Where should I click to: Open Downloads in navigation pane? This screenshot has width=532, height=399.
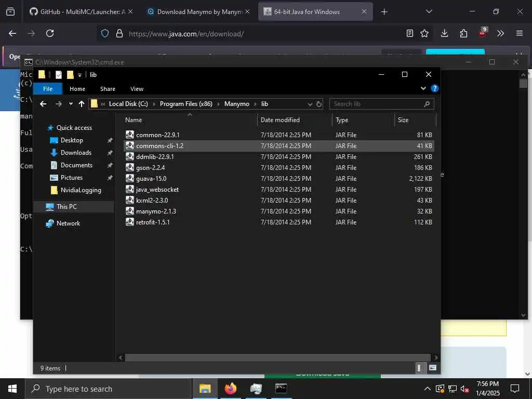click(76, 153)
